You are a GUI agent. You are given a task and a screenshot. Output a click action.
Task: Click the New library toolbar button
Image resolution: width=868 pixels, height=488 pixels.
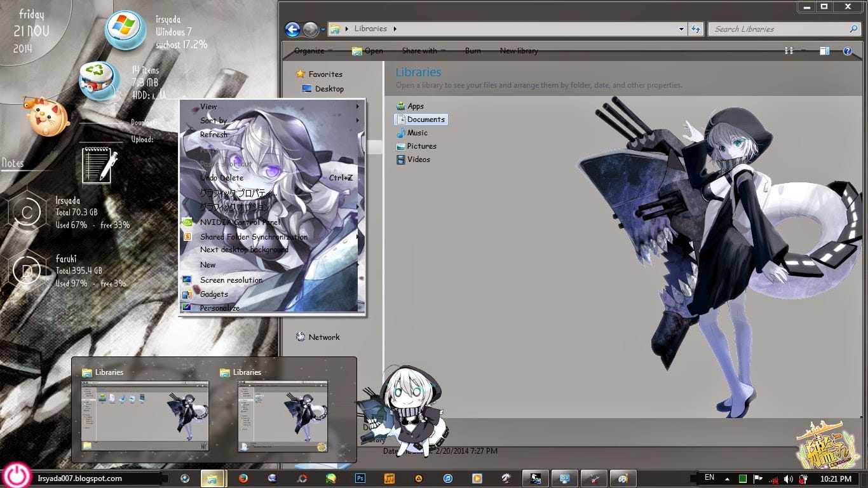[519, 51]
